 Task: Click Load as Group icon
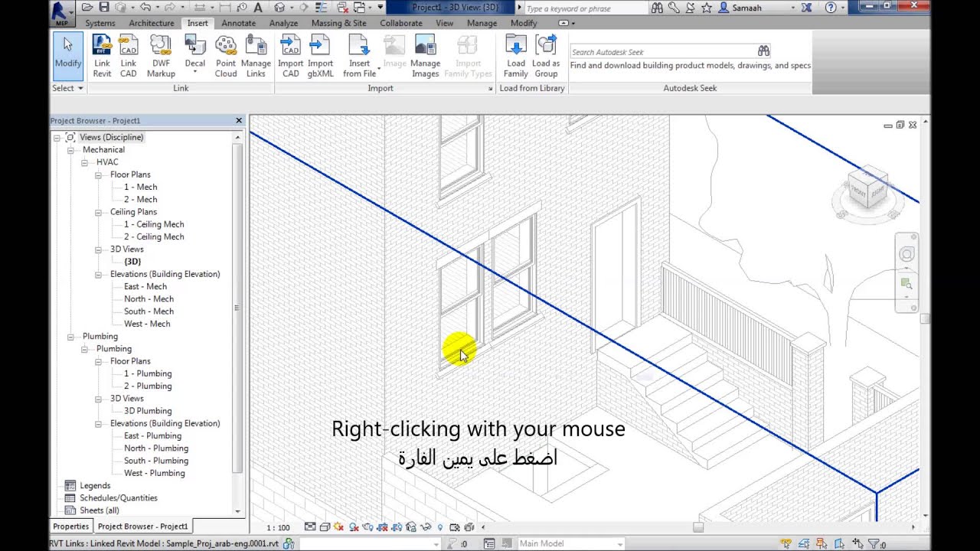tap(546, 56)
